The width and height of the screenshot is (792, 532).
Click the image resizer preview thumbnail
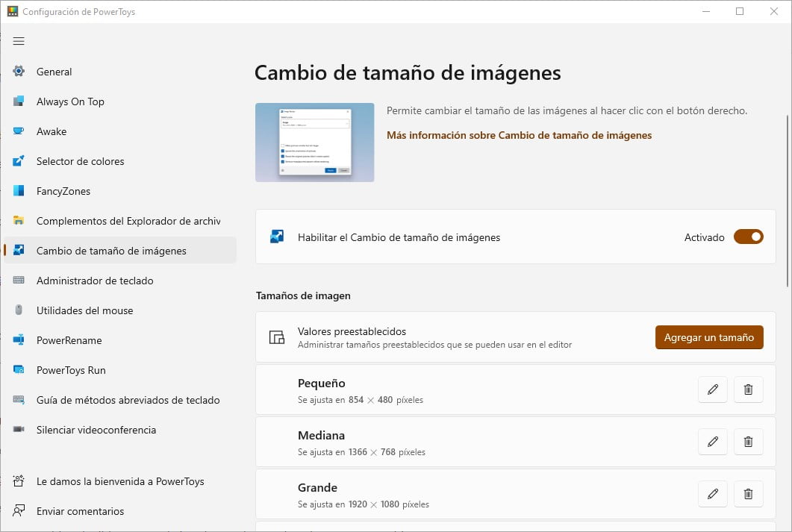click(315, 143)
